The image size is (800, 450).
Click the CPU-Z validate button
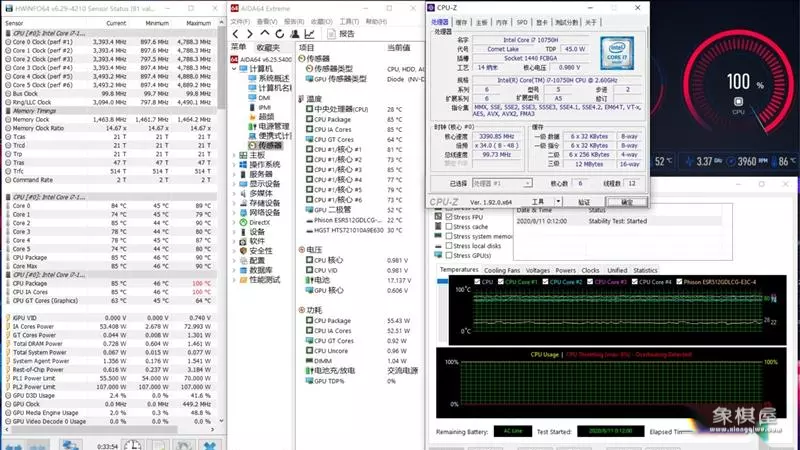585,202
